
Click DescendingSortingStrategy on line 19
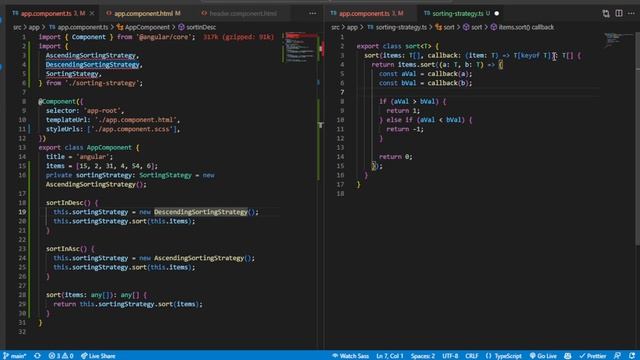(200, 212)
